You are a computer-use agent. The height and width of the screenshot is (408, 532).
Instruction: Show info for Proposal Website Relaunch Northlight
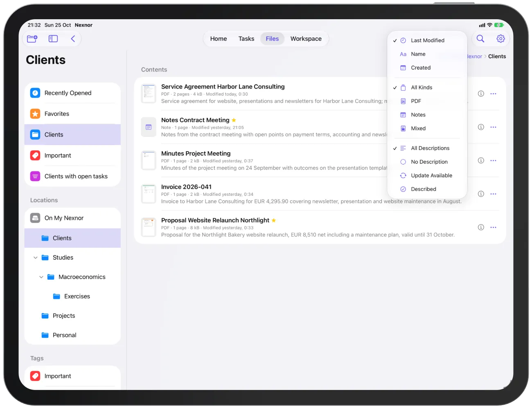[481, 227]
